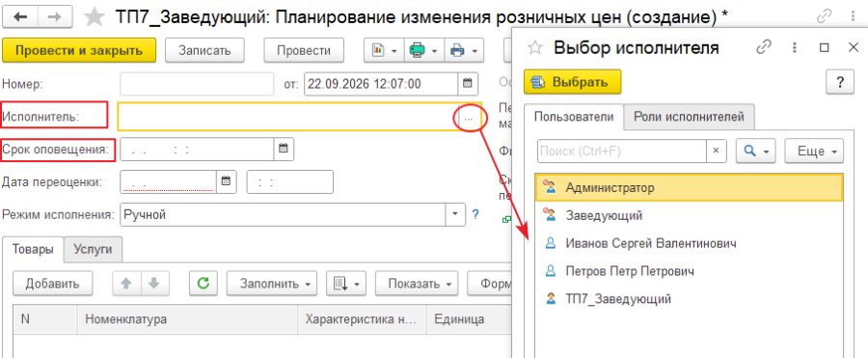Open help question mark near Режим исполнения

pyautogui.click(x=475, y=214)
